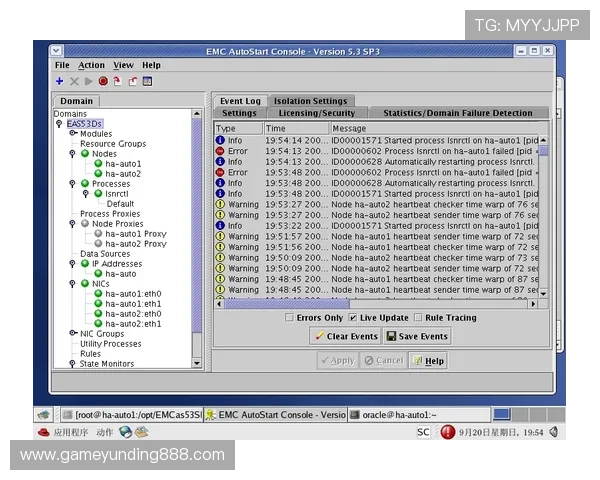Collapse the IP Addresses tree branch

pos(72,264)
